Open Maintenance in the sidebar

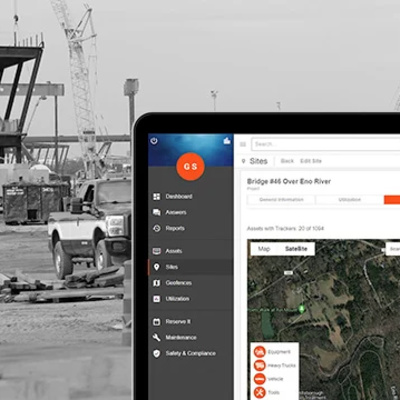(x=181, y=337)
